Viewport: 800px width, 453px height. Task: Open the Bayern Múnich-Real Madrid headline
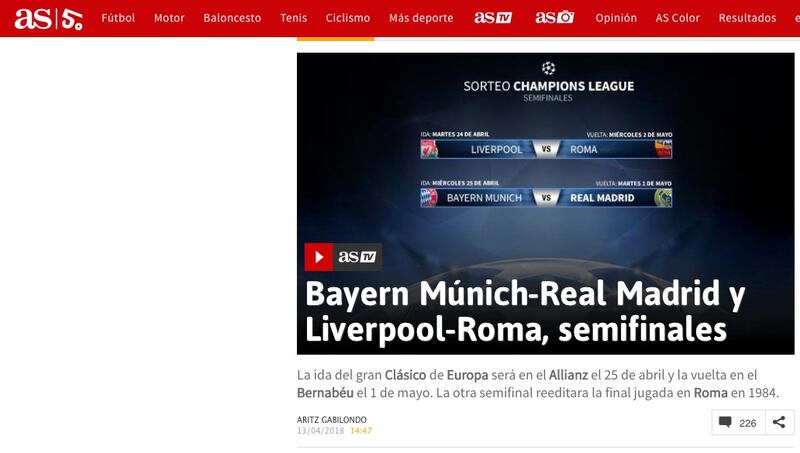pyautogui.click(x=525, y=311)
